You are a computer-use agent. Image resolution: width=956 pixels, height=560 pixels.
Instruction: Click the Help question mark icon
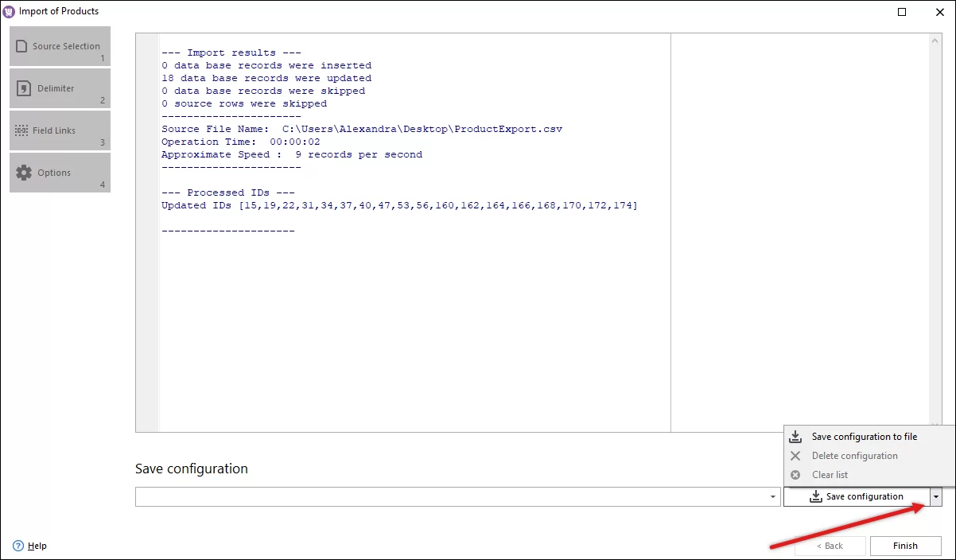tap(17, 546)
